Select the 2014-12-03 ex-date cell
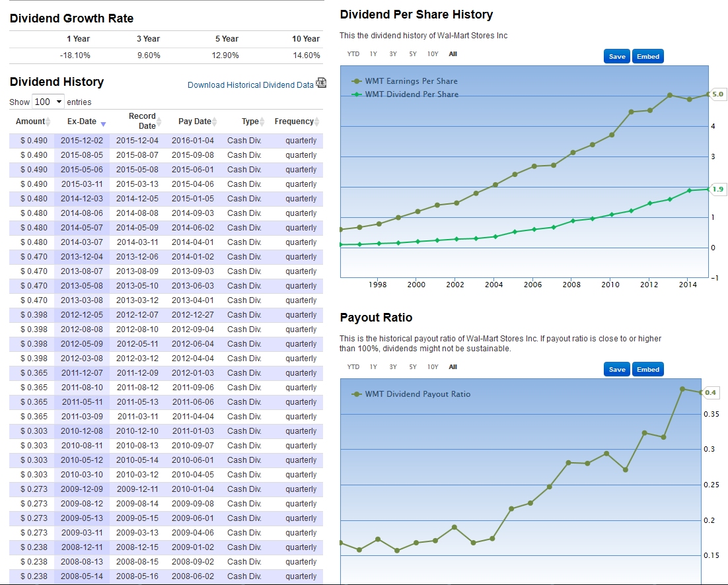 click(x=82, y=199)
